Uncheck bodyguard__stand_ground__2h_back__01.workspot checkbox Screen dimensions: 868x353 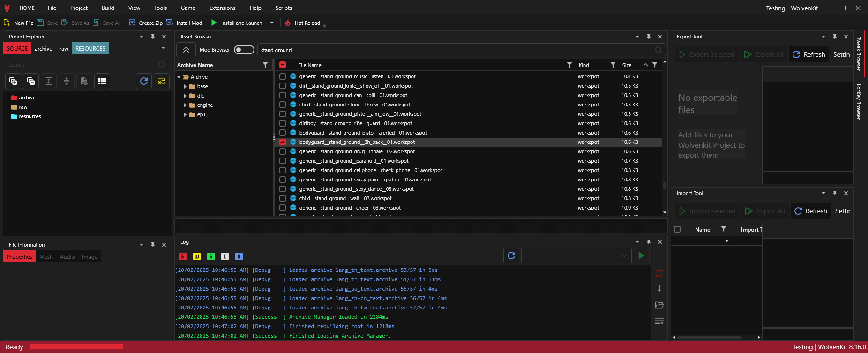(283, 142)
